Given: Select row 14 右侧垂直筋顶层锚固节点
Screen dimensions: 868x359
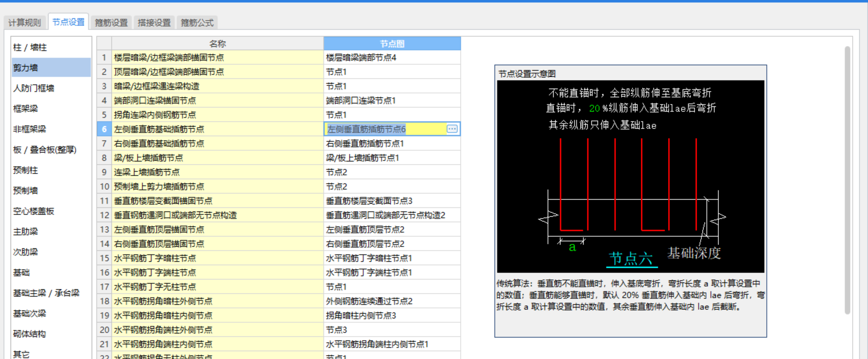Looking at the screenshot, I should click(x=218, y=244).
